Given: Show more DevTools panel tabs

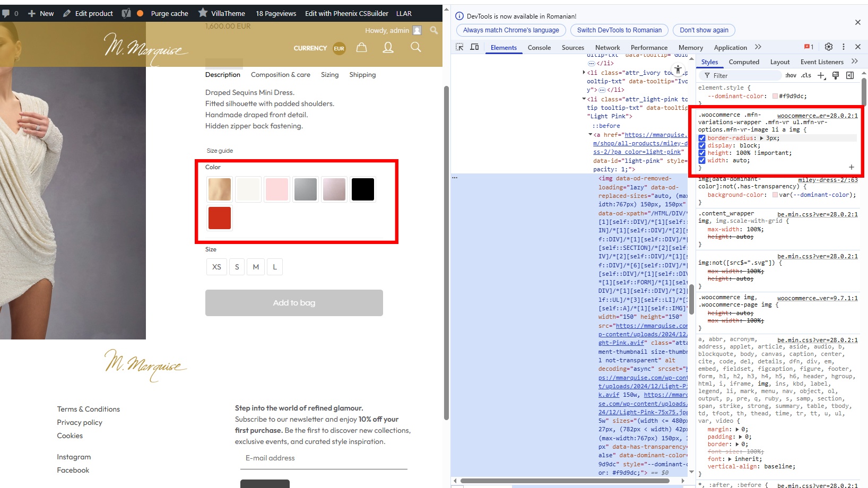Looking at the screenshot, I should tap(758, 47).
